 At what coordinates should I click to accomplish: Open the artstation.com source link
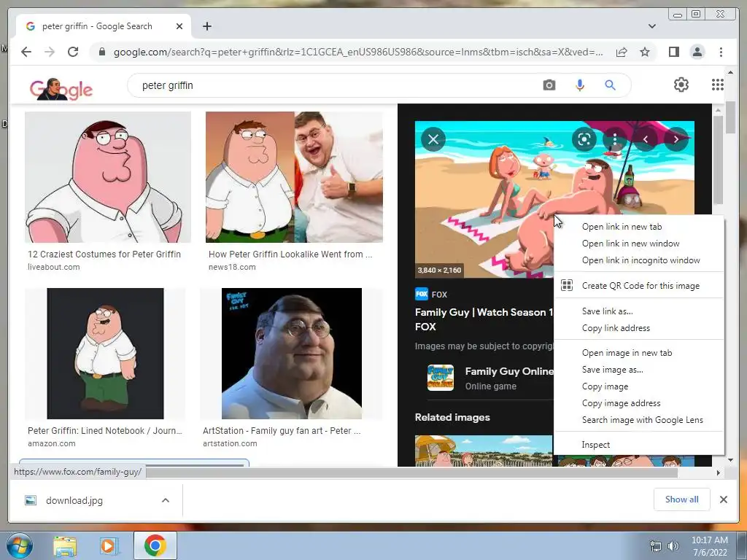coord(230,443)
